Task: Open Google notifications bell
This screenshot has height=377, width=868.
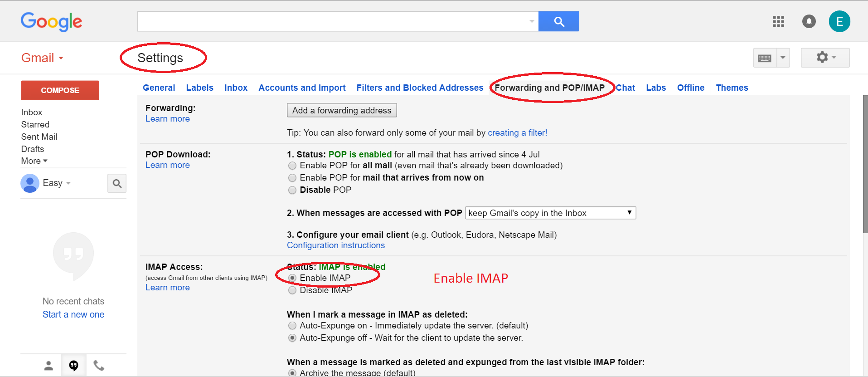Action: [809, 21]
